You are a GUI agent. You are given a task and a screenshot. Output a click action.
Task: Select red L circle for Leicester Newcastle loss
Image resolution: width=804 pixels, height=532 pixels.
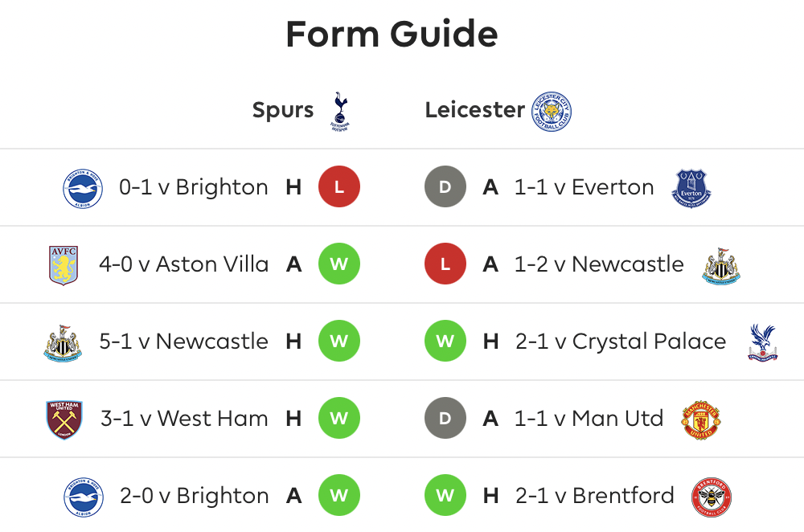click(445, 264)
